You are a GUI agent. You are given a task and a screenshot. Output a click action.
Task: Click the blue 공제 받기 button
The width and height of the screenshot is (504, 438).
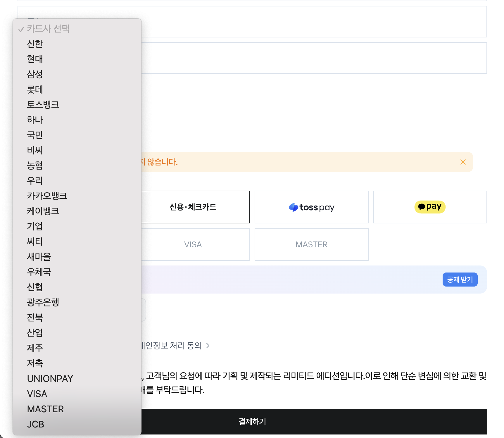point(460,280)
